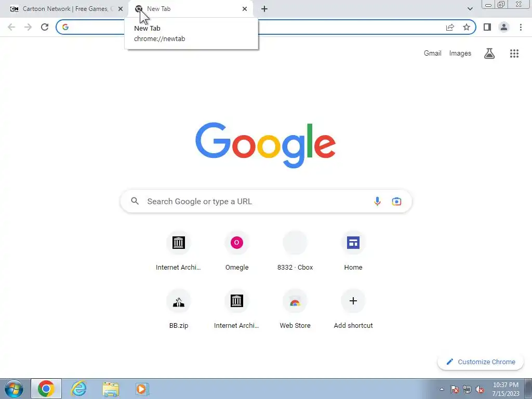Open the Omegle shortcut
The height and width of the screenshot is (399, 532).
(x=237, y=251)
